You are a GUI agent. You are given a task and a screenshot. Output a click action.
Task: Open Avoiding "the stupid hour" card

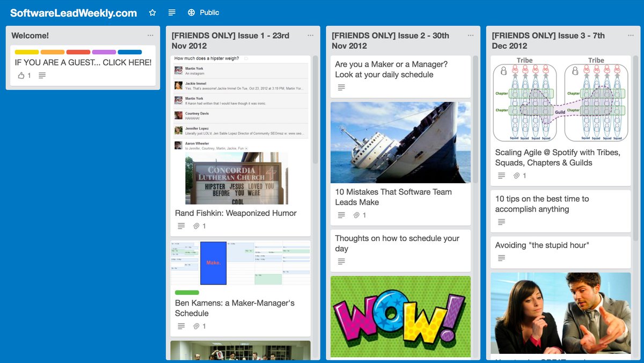(x=542, y=245)
